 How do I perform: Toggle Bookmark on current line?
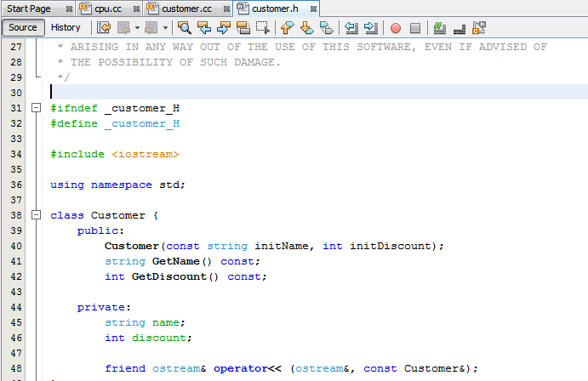click(326, 27)
